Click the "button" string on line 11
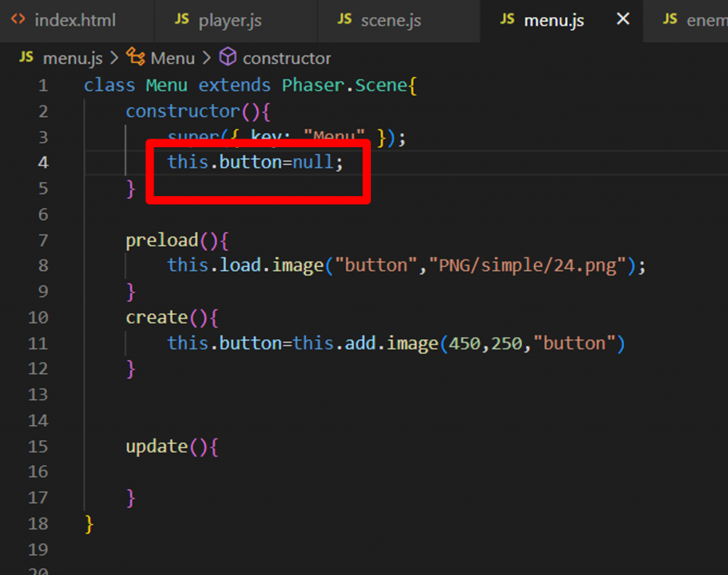The width and height of the screenshot is (728, 575). point(574,344)
